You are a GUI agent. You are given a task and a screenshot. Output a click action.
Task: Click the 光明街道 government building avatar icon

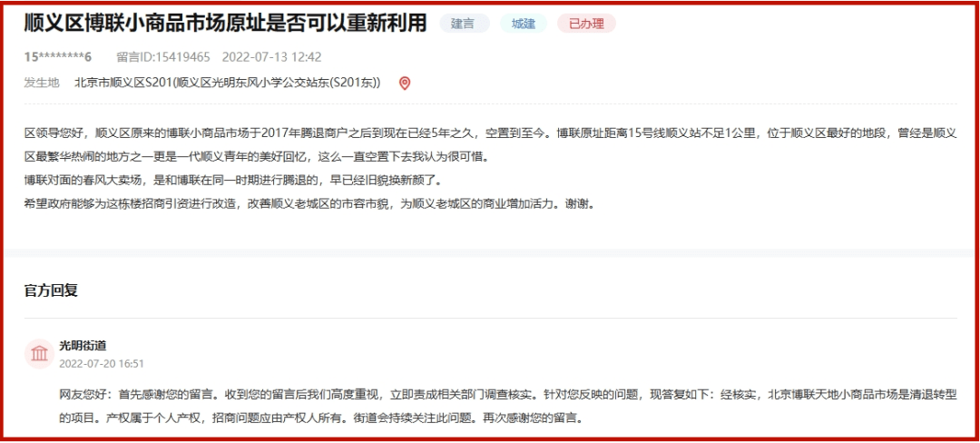pyautogui.click(x=39, y=354)
